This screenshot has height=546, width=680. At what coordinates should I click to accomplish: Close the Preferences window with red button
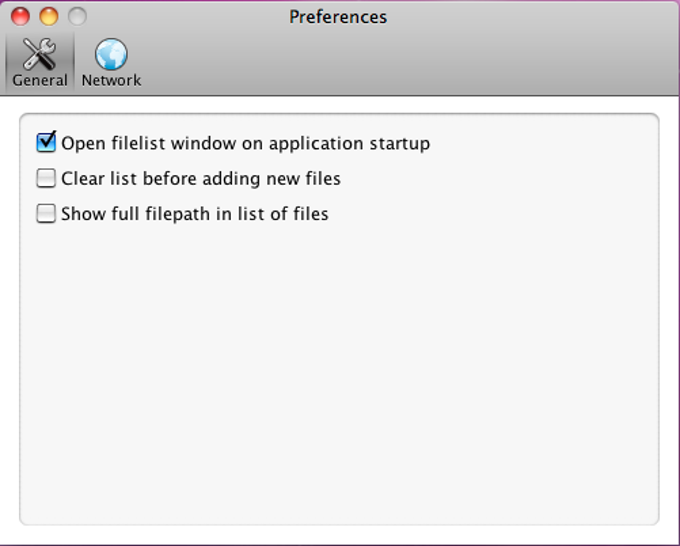point(20,16)
